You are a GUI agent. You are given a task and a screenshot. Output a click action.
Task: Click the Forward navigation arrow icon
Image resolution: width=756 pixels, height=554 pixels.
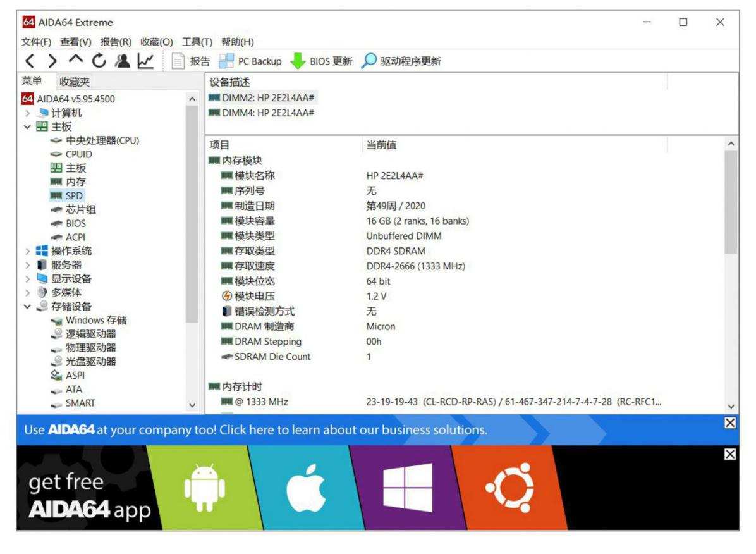point(53,61)
